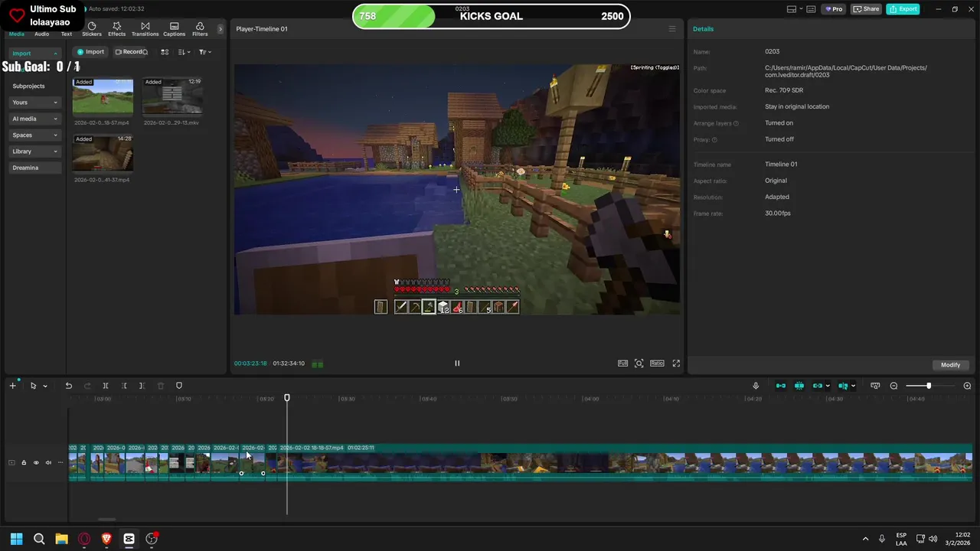Open Windows Start menu
The height and width of the screenshot is (551, 980).
pos(16,539)
